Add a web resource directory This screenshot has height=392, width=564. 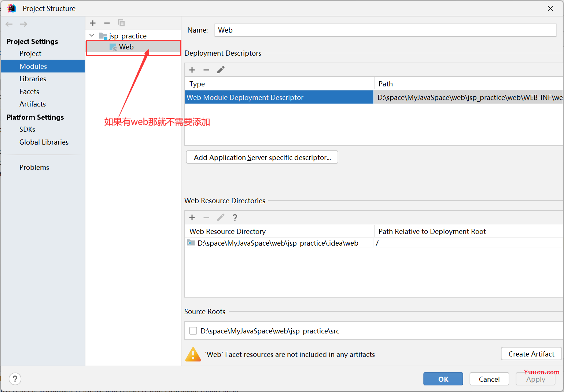[x=192, y=217]
